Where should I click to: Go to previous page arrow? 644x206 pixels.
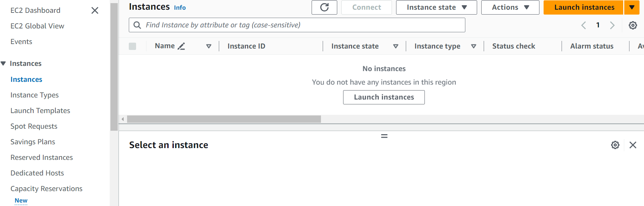(583, 25)
